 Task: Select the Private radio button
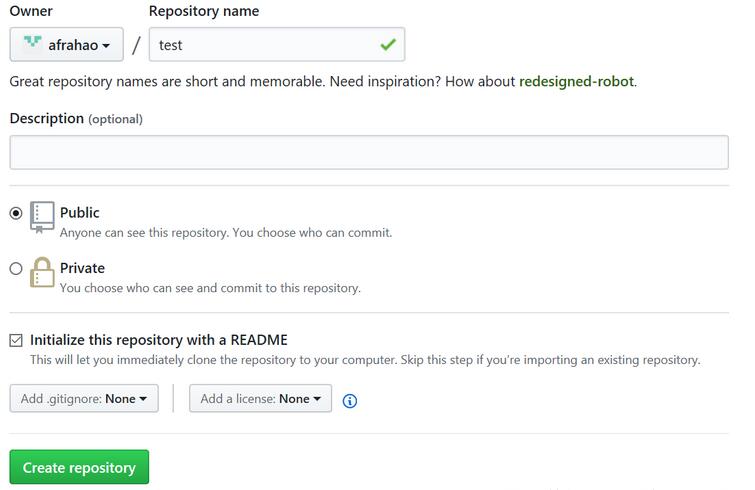click(16, 268)
